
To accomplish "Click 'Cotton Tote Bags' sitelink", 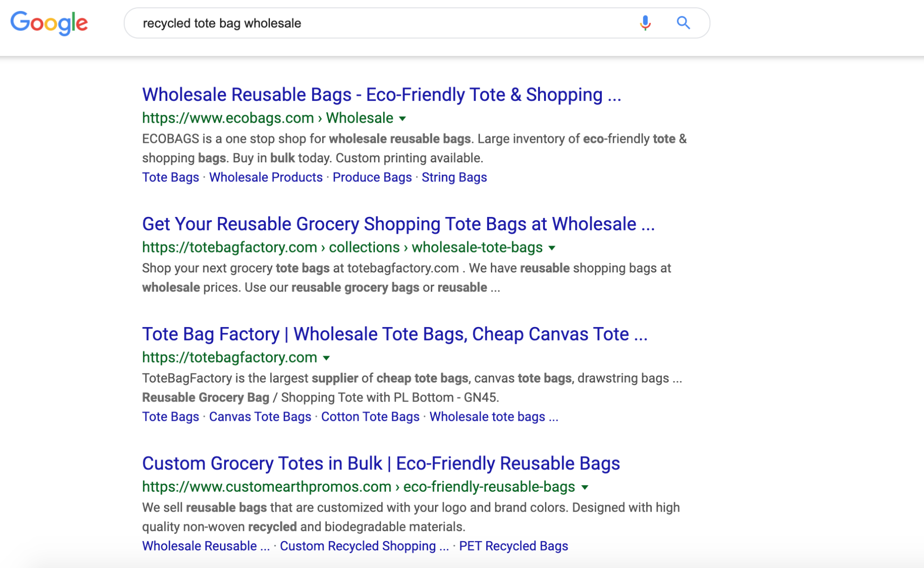I will click(370, 417).
